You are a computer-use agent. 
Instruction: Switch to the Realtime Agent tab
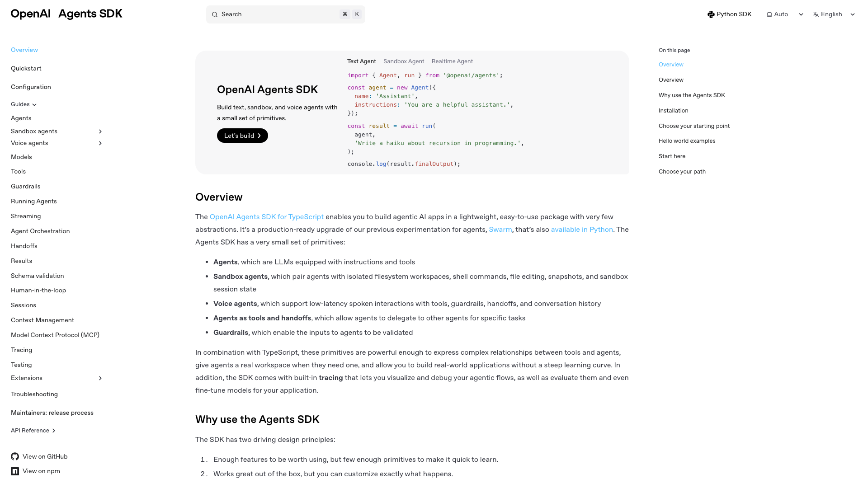point(452,61)
